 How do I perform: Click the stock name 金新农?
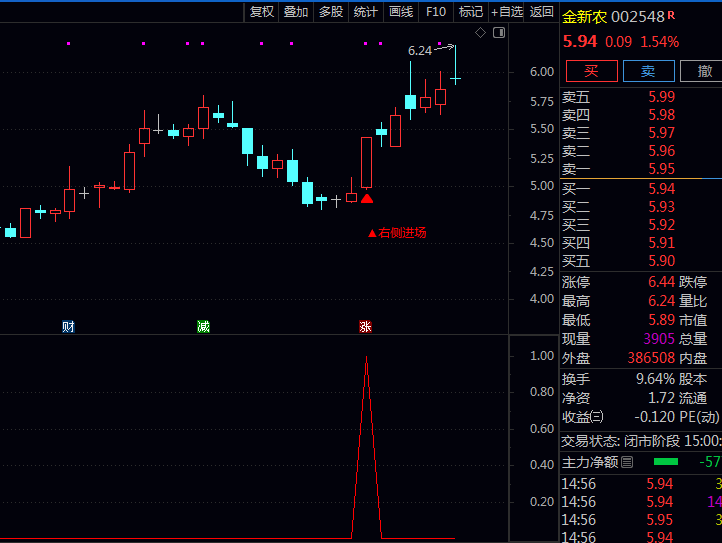tap(584, 17)
